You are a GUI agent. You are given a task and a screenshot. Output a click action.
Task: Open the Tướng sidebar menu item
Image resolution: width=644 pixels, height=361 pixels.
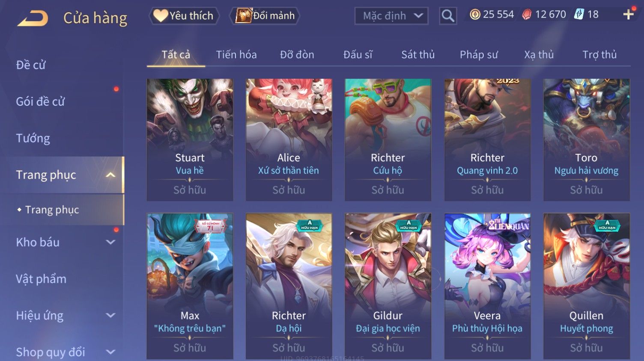tap(33, 138)
